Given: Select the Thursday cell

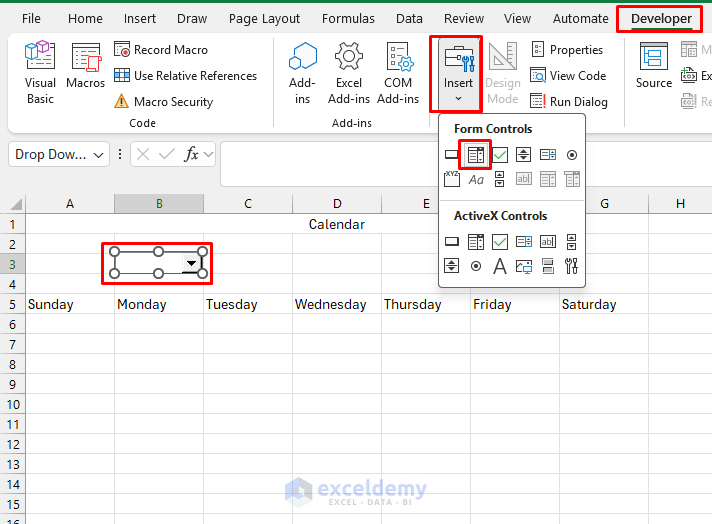Looking at the screenshot, I should click(x=426, y=304).
